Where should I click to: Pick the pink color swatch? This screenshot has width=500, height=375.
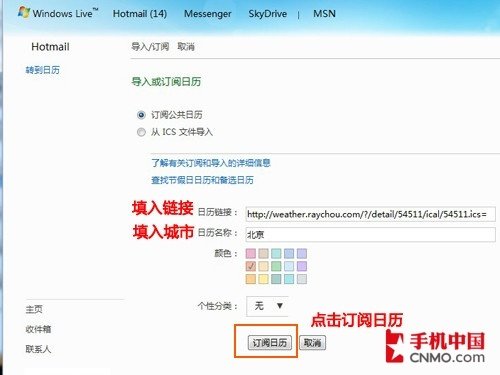click(x=251, y=254)
